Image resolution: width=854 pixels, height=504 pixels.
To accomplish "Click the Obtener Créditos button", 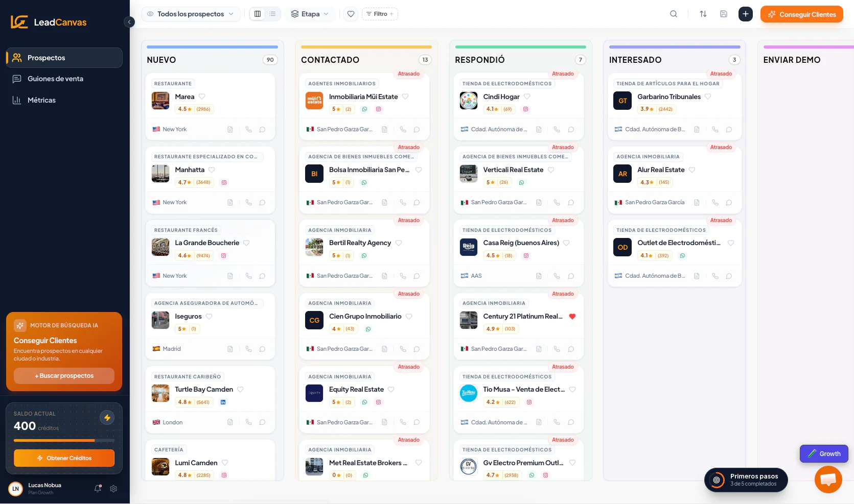I will 64,458.
